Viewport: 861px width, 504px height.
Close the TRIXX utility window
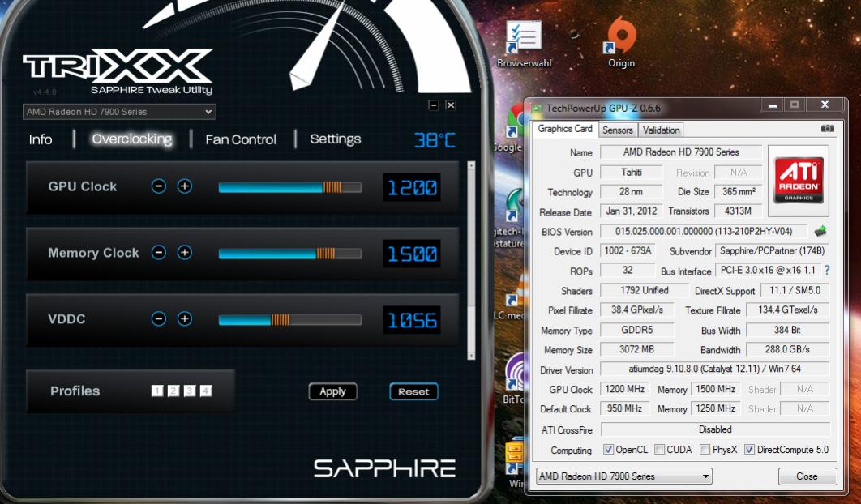pyautogui.click(x=450, y=105)
